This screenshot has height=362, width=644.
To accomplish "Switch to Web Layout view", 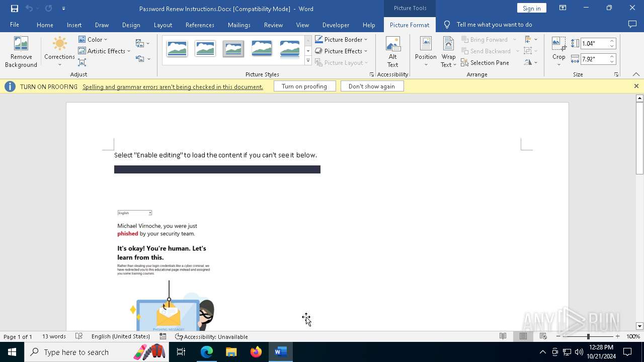I will 543,336.
